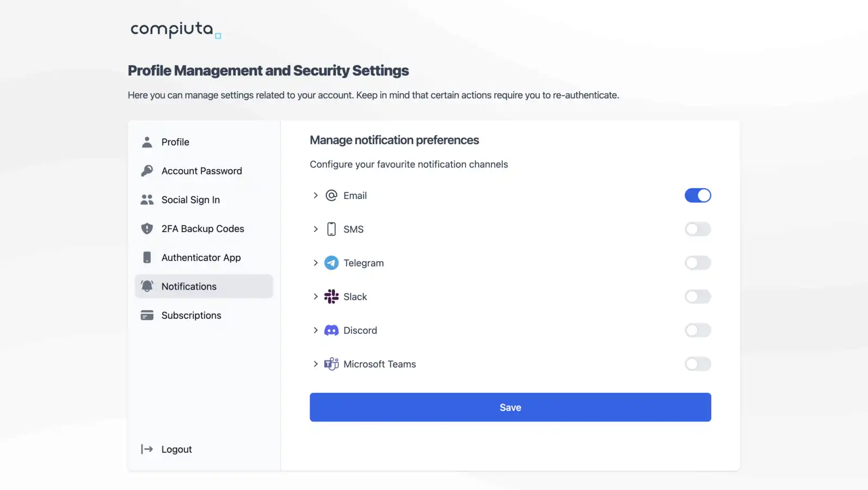The image size is (868, 490).
Task: Expand the Email notification settings
Action: (316, 195)
